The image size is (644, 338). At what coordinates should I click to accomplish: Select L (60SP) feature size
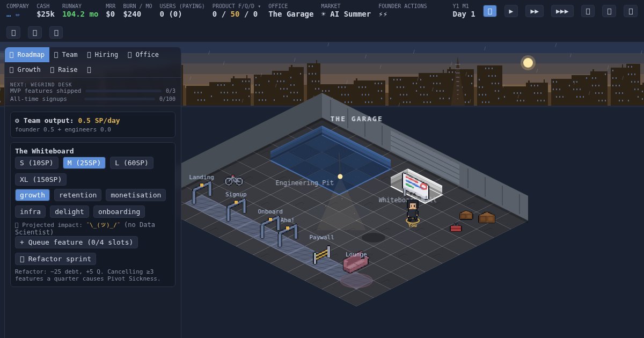click(131, 163)
